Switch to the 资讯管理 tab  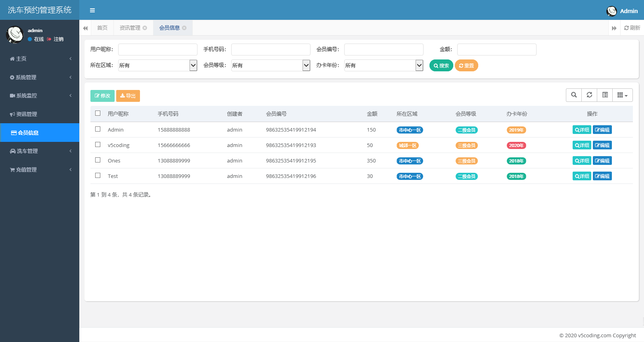click(130, 28)
